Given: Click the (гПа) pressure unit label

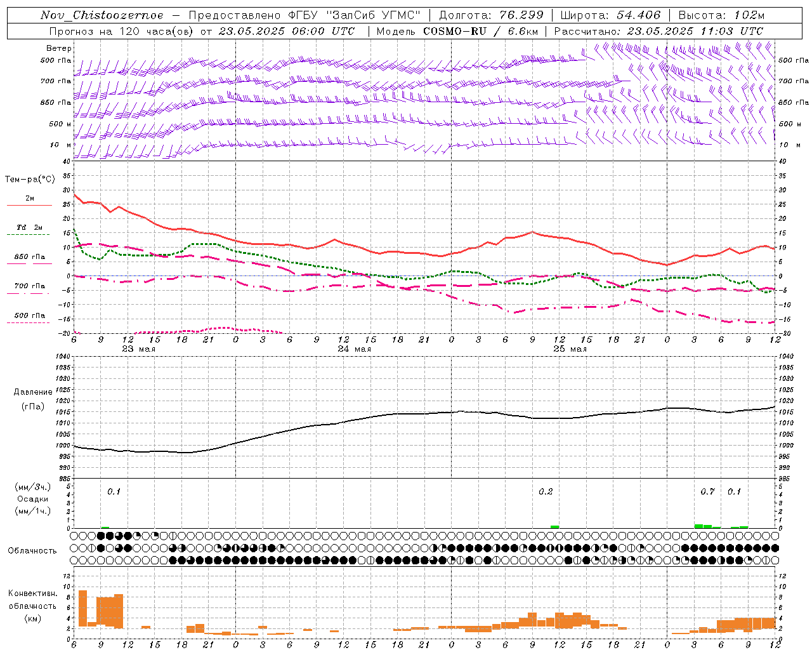Looking at the screenshot, I should (33, 407).
